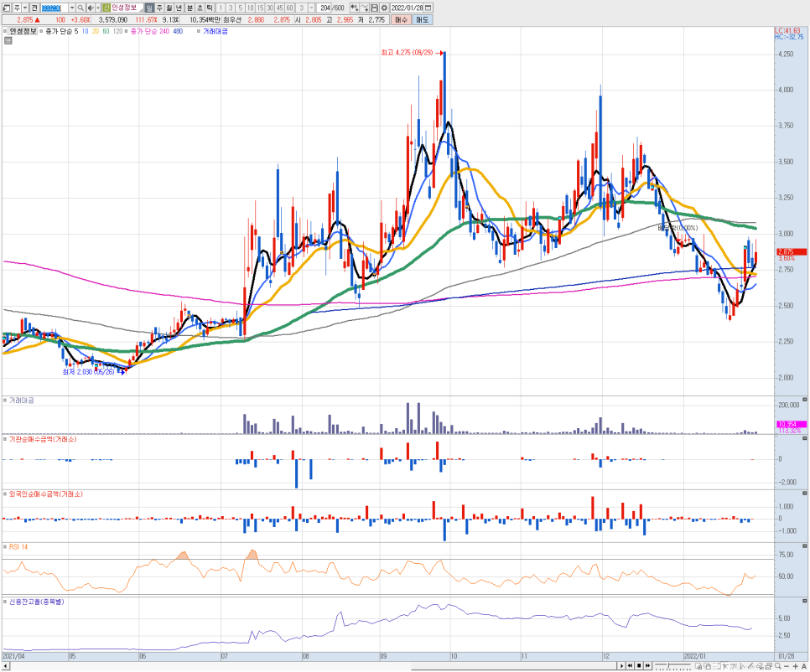Click the 480 moving average legend number
The width and height of the screenshot is (810, 672).
pyautogui.click(x=178, y=32)
